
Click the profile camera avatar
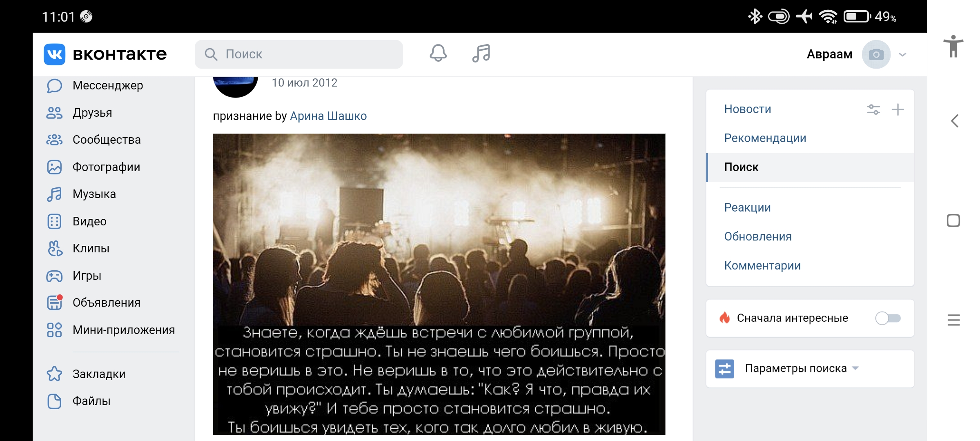(x=876, y=54)
